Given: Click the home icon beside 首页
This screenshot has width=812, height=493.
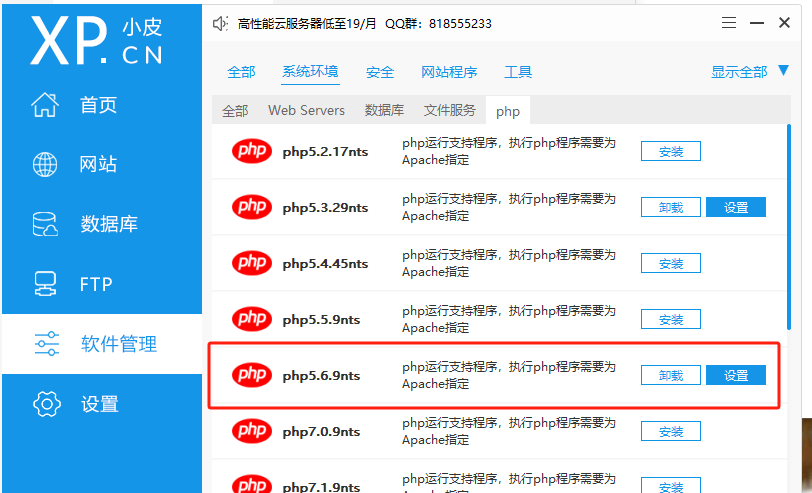Looking at the screenshot, I should [x=45, y=105].
